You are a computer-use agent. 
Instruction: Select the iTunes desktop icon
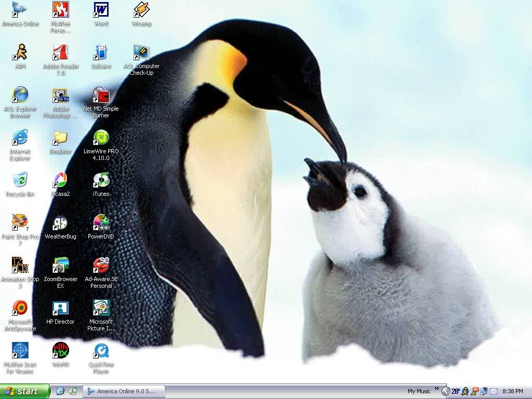click(x=101, y=181)
